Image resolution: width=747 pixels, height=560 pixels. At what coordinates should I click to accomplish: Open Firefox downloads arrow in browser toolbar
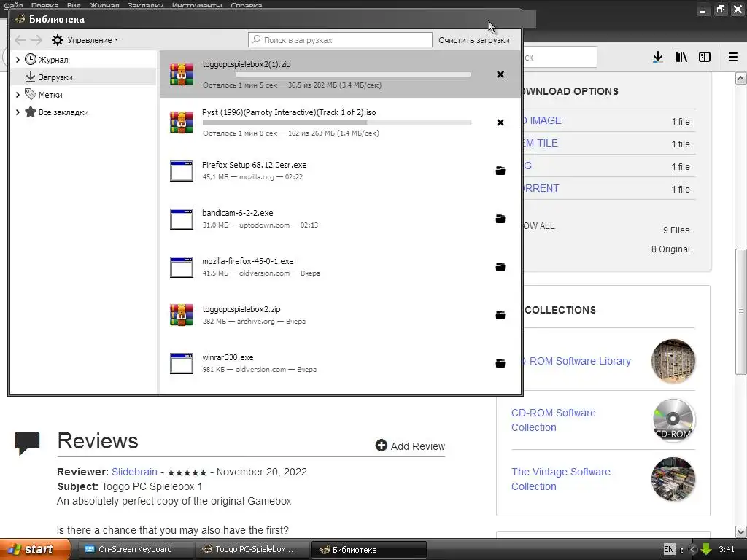[658, 57]
